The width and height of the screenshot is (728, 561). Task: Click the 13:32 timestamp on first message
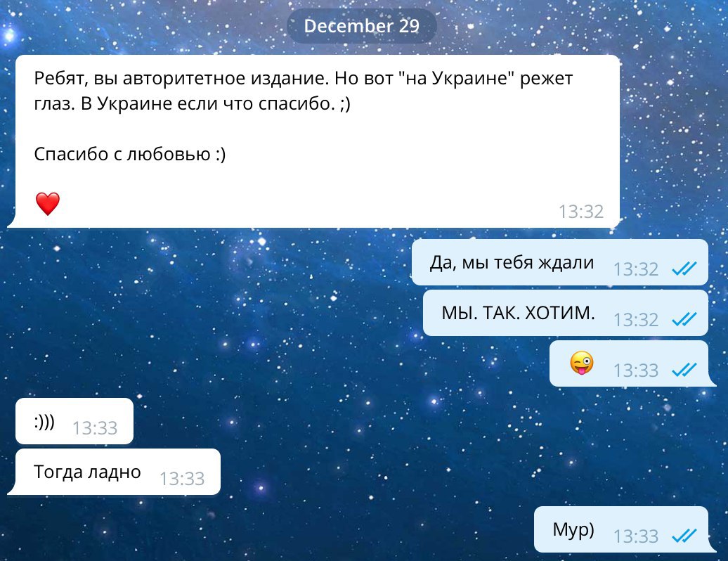coord(581,212)
